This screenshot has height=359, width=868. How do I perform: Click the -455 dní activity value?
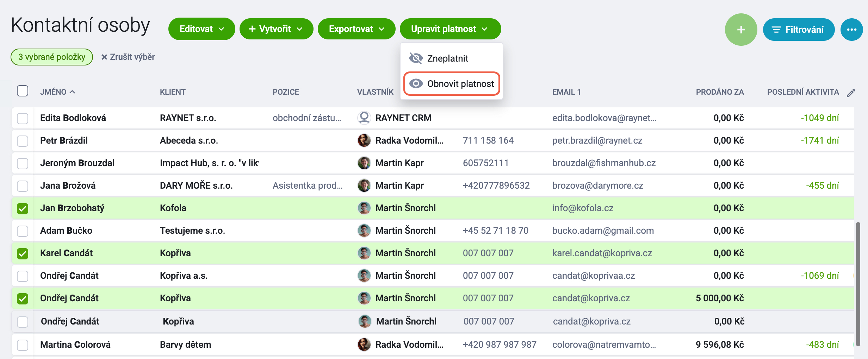[x=822, y=185]
